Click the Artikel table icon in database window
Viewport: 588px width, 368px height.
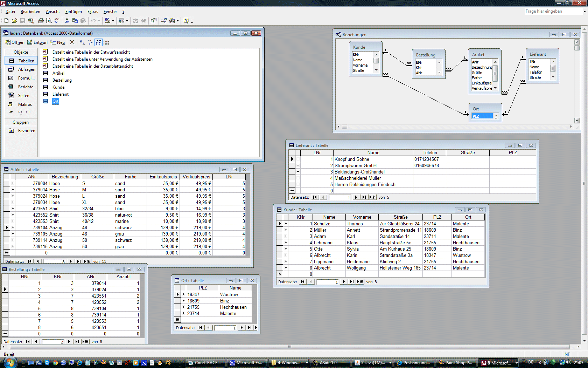point(45,73)
